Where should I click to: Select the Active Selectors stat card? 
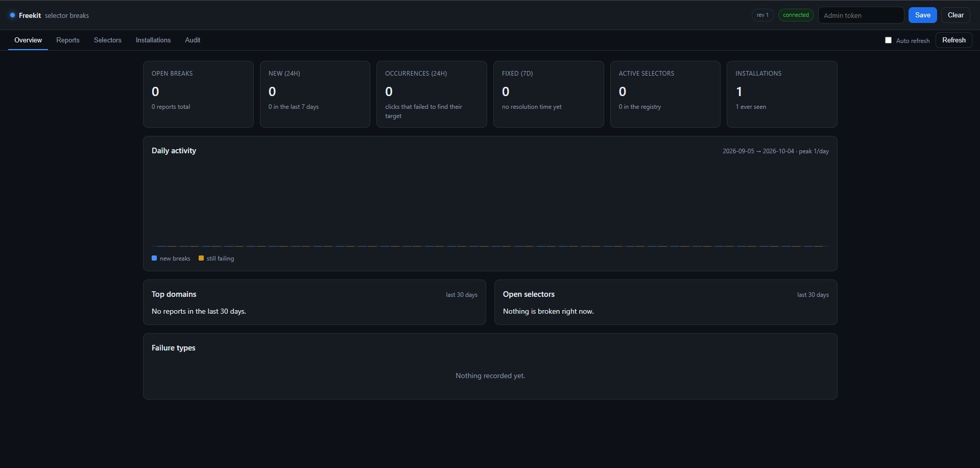click(x=665, y=94)
